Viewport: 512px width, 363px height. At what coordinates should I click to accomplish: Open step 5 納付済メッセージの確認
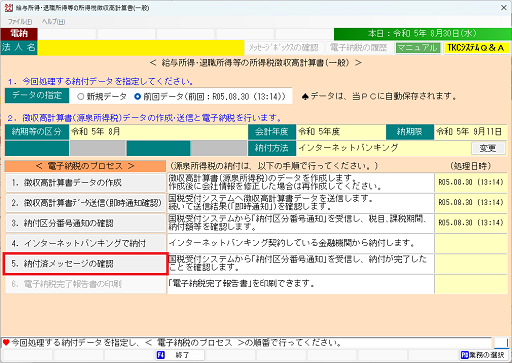(86, 264)
